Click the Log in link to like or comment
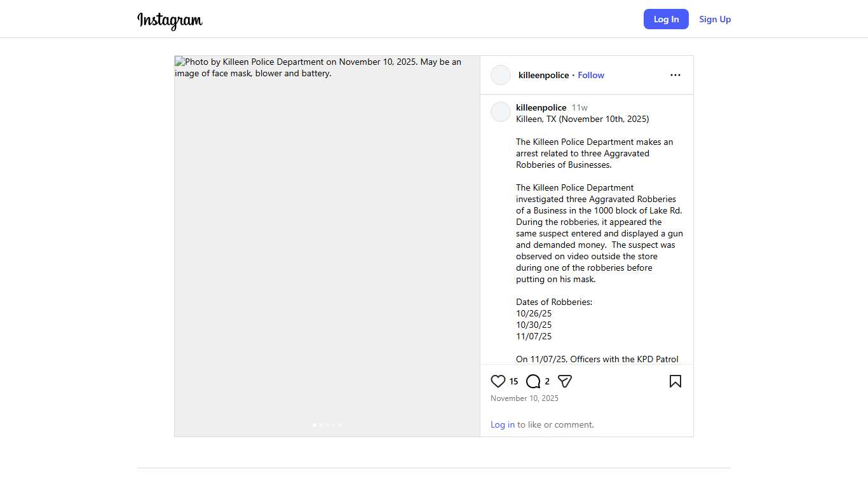 (502, 424)
